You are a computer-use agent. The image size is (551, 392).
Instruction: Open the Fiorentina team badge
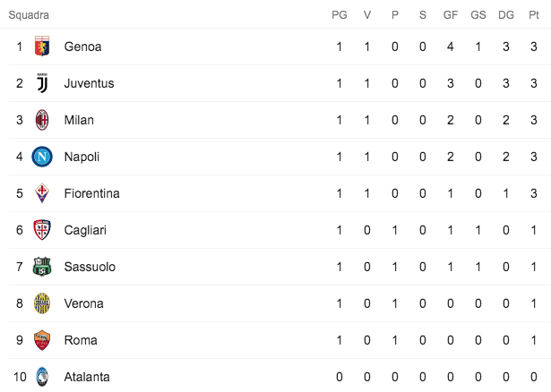point(42,193)
